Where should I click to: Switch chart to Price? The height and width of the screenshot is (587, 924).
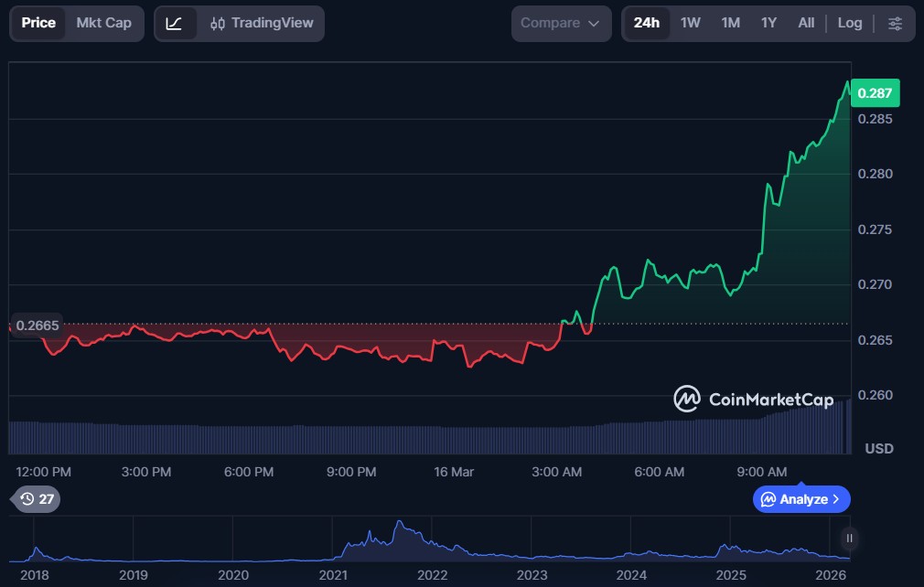point(38,24)
